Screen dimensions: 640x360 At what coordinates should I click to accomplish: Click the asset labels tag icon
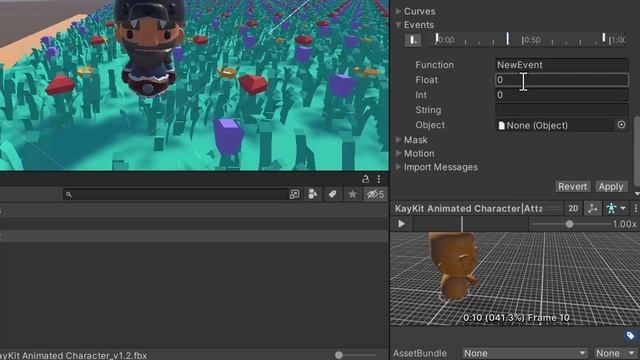[x=630, y=336]
